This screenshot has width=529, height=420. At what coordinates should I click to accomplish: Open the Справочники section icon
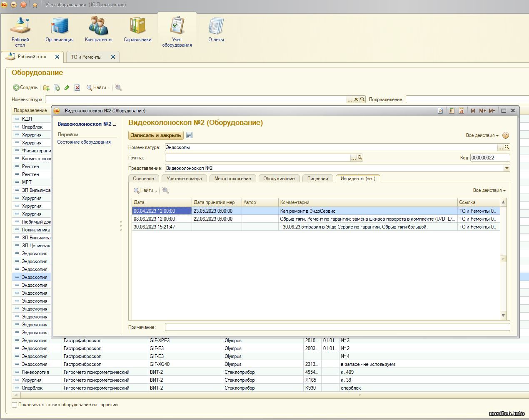137,30
